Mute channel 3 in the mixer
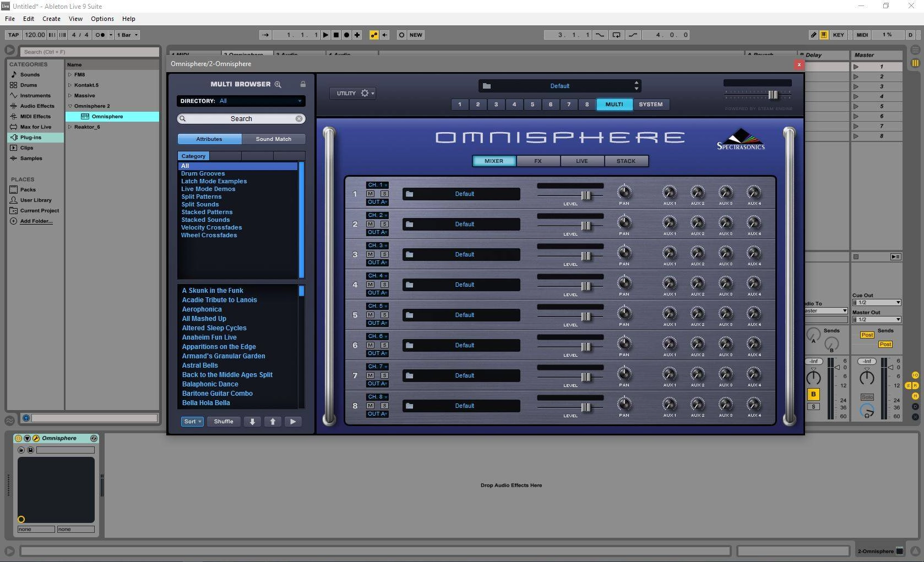924x562 pixels. tap(371, 254)
